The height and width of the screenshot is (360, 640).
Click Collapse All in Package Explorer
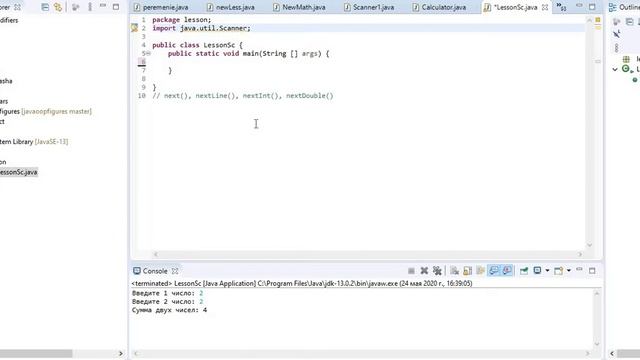pos(45,7)
